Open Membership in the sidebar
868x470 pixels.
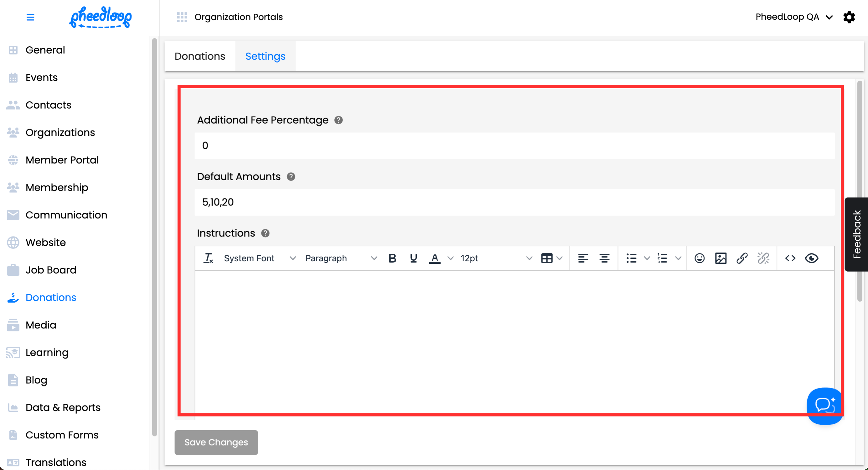tap(57, 187)
